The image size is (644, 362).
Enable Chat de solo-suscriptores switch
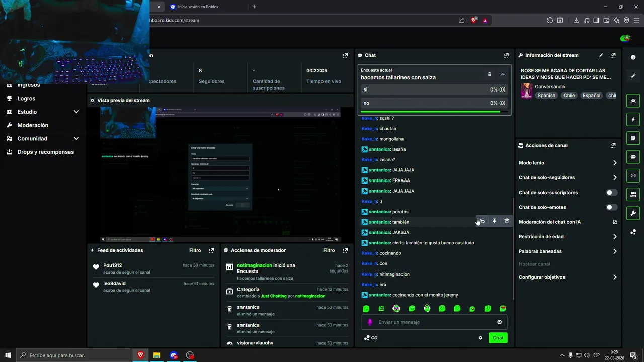point(611,193)
